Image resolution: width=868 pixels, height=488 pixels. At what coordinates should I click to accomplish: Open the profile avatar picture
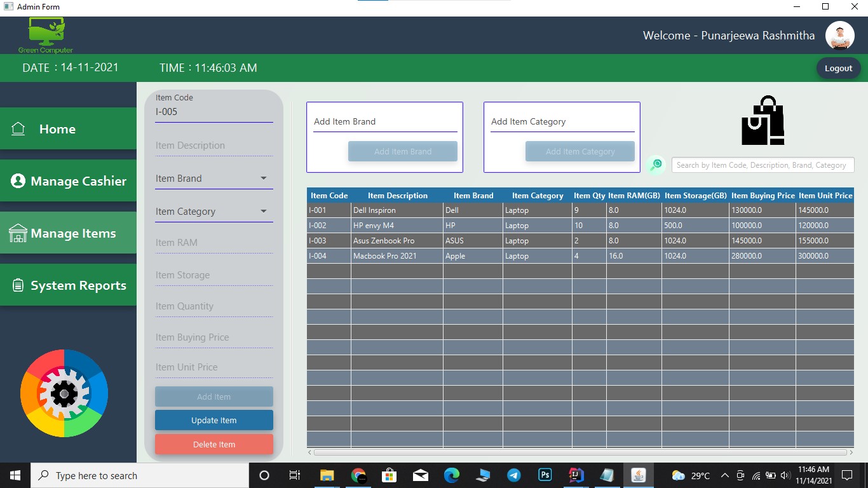pos(840,35)
